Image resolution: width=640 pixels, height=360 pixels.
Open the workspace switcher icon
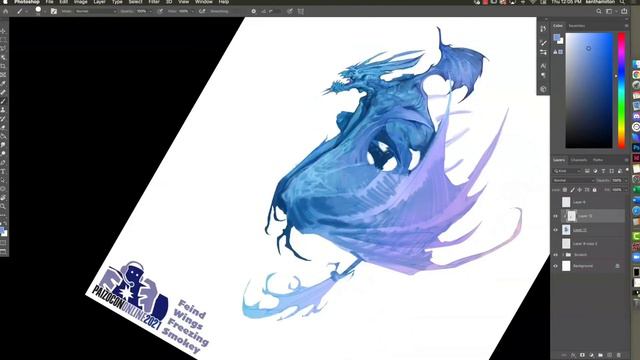click(x=609, y=11)
